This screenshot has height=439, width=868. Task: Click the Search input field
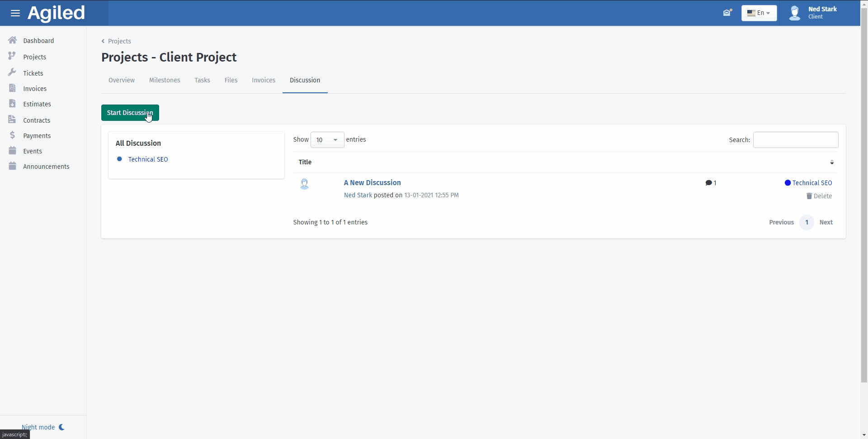(795, 140)
